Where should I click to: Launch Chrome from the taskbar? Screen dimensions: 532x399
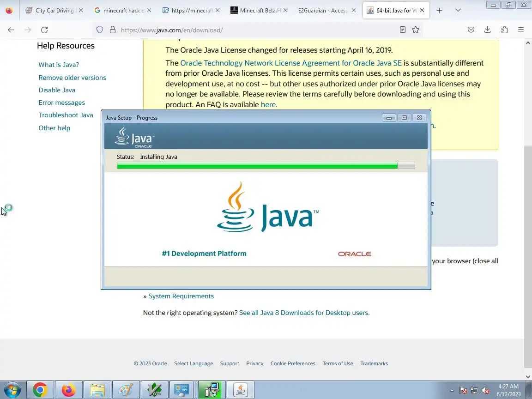(x=40, y=390)
